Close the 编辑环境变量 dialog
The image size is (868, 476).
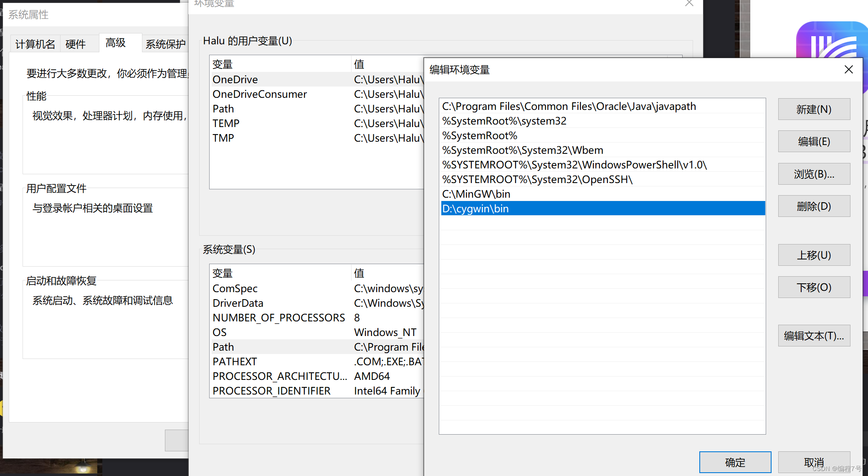pos(848,69)
